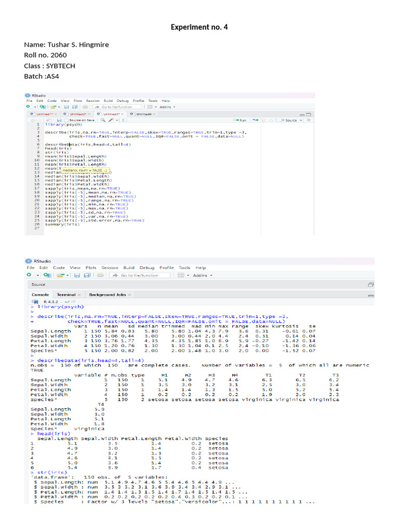This screenshot has height=532, width=399.
Task: Click go to previous section up arrow
Action: coord(263,121)
